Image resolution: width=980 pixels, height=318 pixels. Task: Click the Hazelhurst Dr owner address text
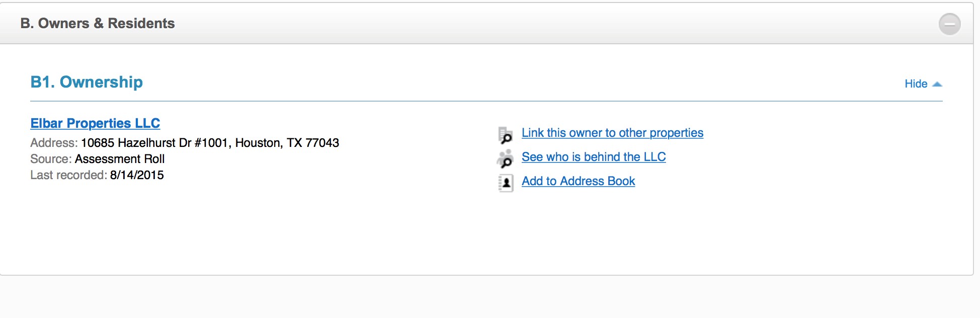click(210, 143)
